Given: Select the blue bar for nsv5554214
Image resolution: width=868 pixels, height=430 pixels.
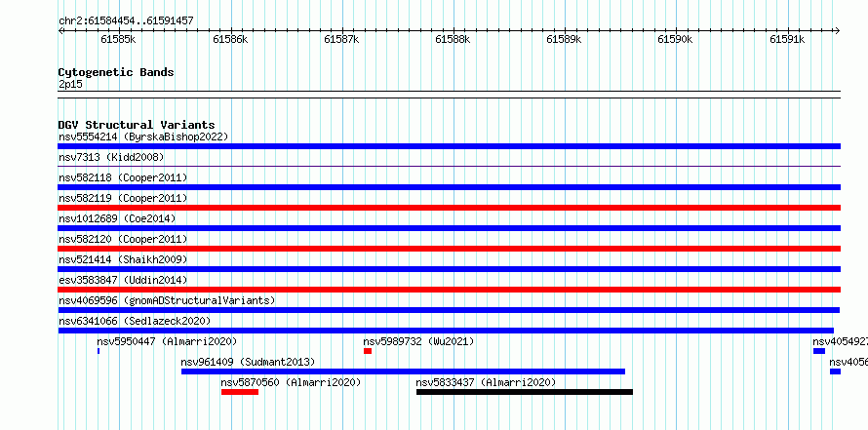Looking at the screenshot, I should tap(449, 146).
